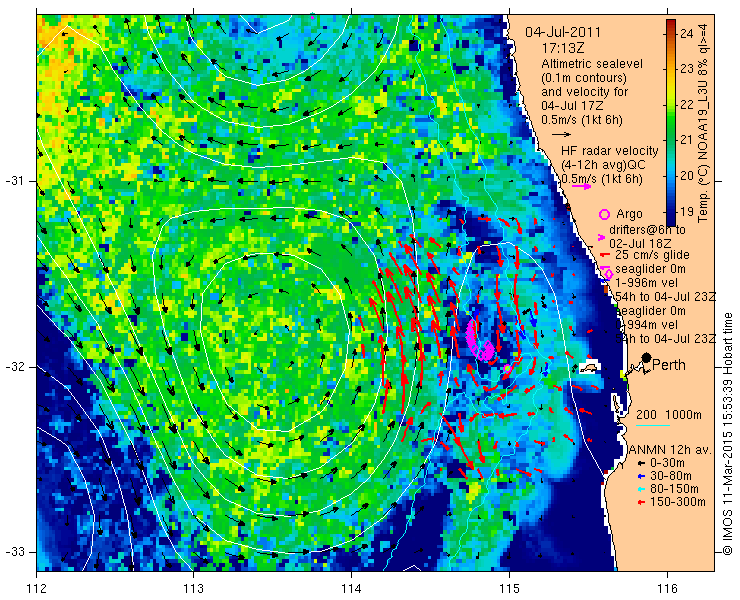This screenshot has height=600, width=740.
Task: Click the time text 17:13Z
Action: pos(563,49)
